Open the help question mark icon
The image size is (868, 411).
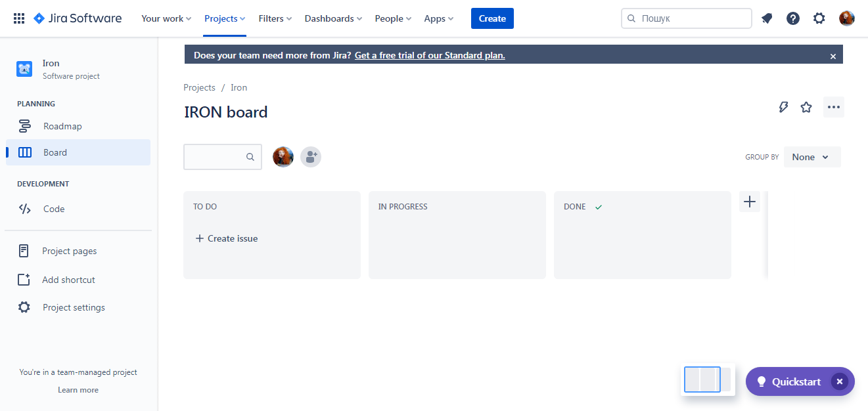(793, 18)
